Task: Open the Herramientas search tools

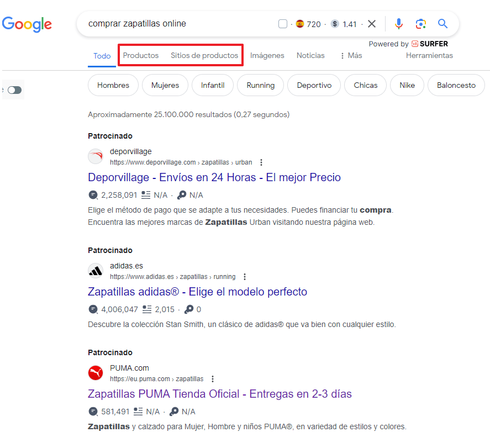Action: point(429,56)
